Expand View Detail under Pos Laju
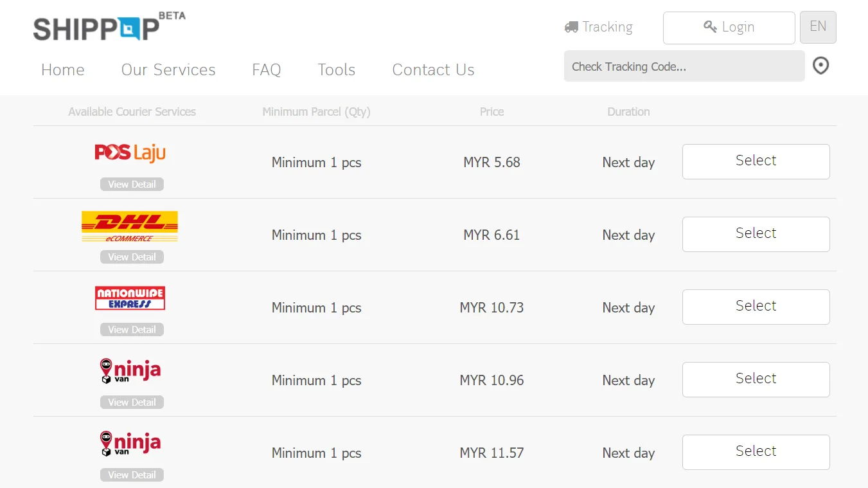 (132, 185)
